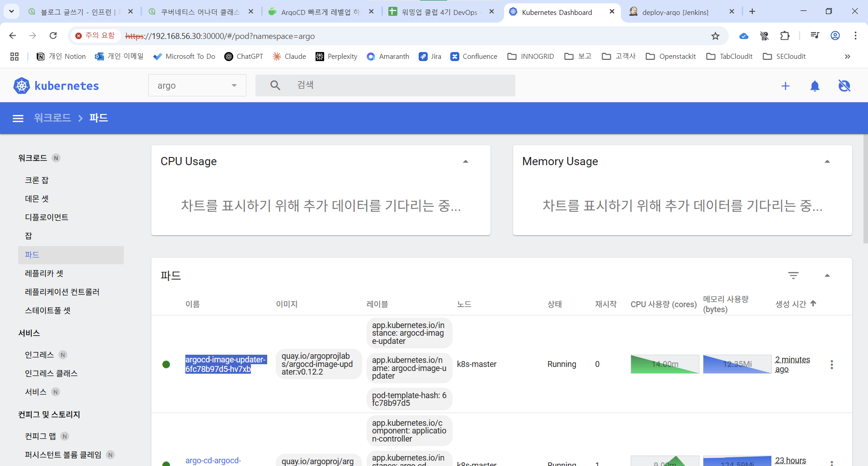Click the Workloads breadcrumb link

(x=52, y=118)
